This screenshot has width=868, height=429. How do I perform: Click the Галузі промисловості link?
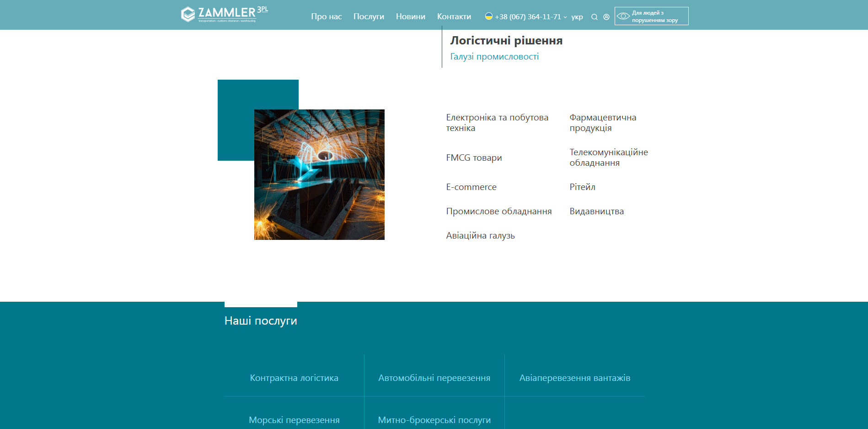(x=494, y=56)
